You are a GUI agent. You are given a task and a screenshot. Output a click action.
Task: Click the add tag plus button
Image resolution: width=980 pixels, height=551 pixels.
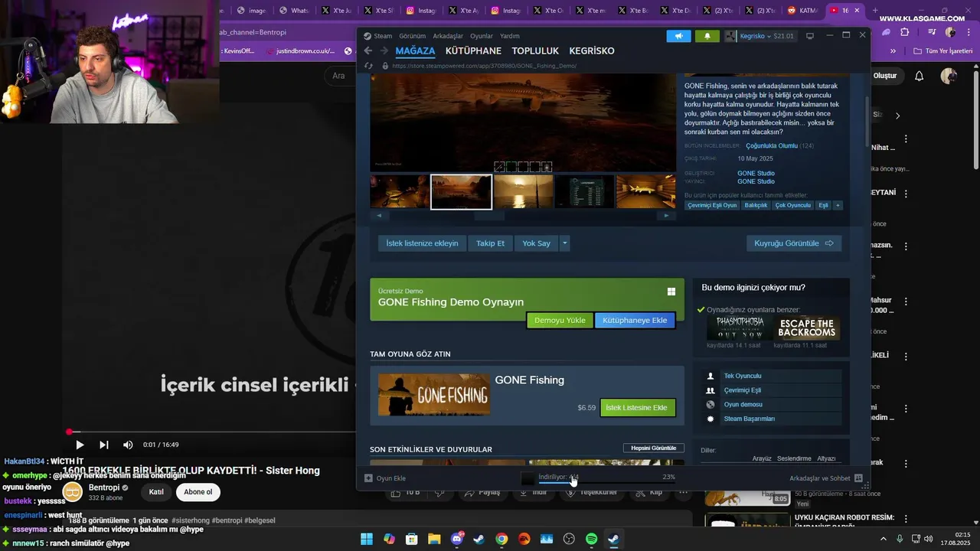[x=838, y=205]
